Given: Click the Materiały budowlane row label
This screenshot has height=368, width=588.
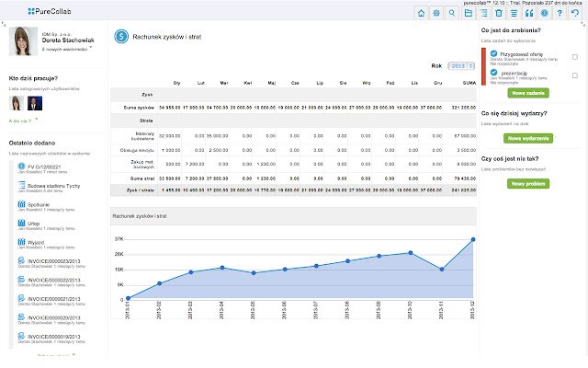Looking at the screenshot, I should click(142, 136).
